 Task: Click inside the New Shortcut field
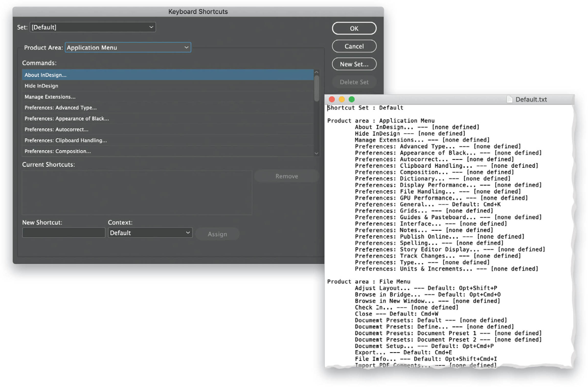pyautogui.click(x=64, y=233)
